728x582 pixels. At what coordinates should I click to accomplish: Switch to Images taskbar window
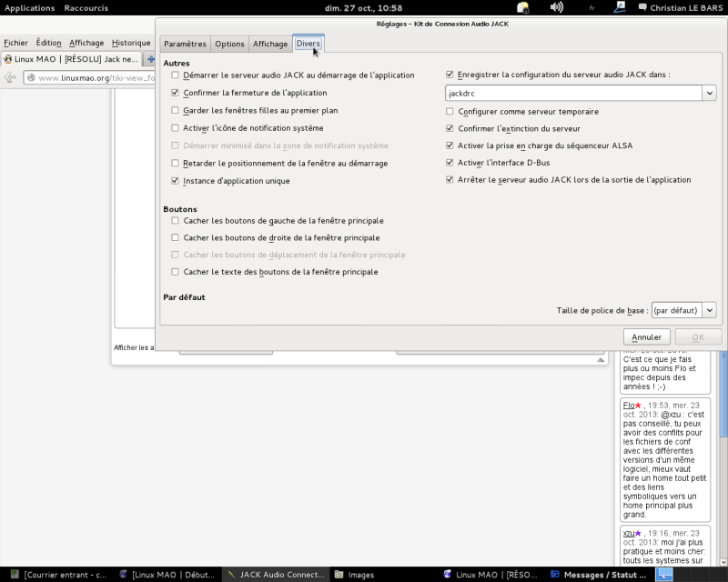pyautogui.click(x=355, y=575)
